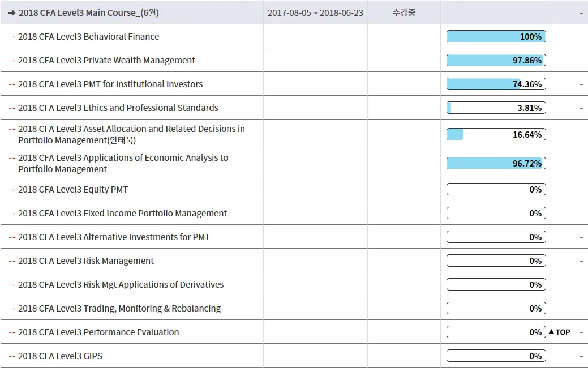Click the Risk Management 0% progress bar
This screenshot has width=588, height=371.
496,261
